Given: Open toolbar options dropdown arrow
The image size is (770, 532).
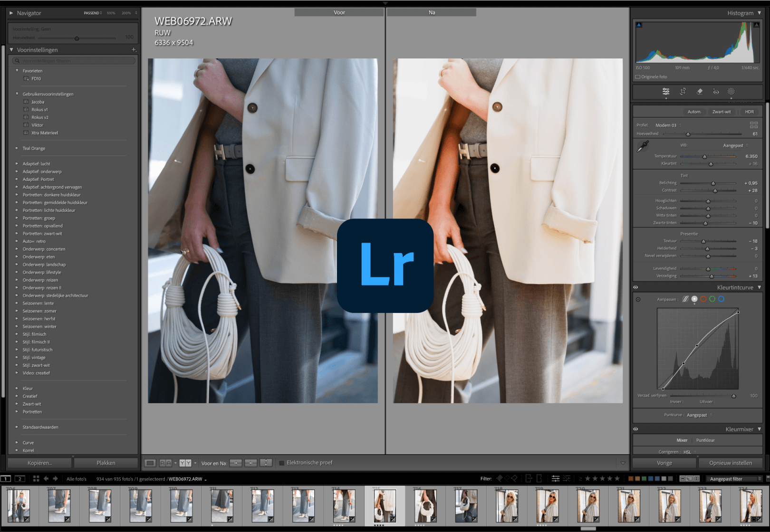Looking at the screenshot, I should click(x=623, y=463).
